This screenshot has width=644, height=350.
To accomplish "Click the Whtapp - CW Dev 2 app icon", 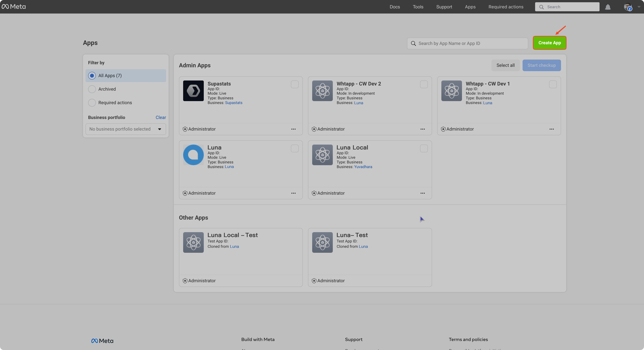I will 322,91.
